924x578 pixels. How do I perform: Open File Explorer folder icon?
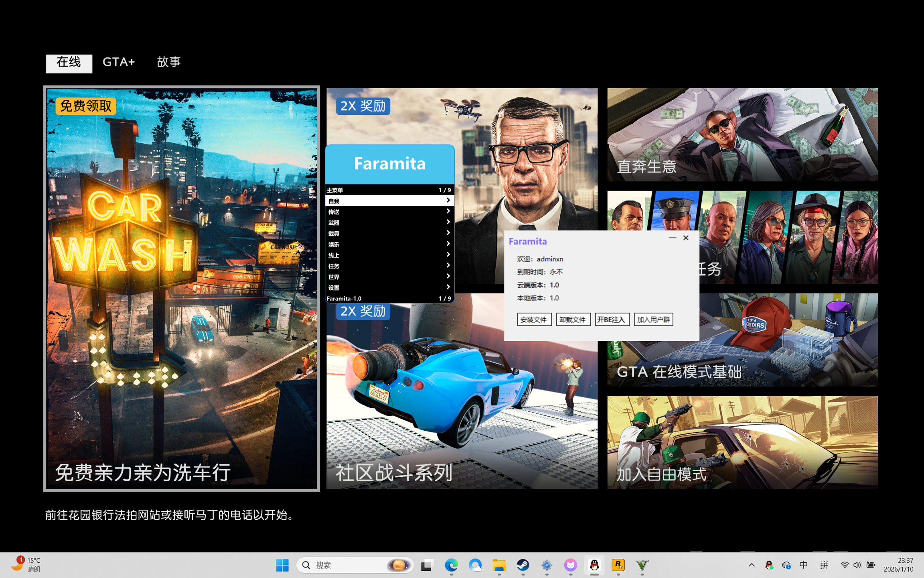(499, 565)
